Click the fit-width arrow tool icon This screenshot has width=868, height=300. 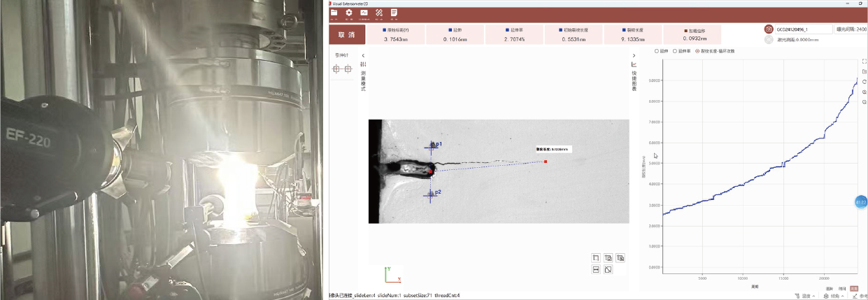click(x=596, y=269)
